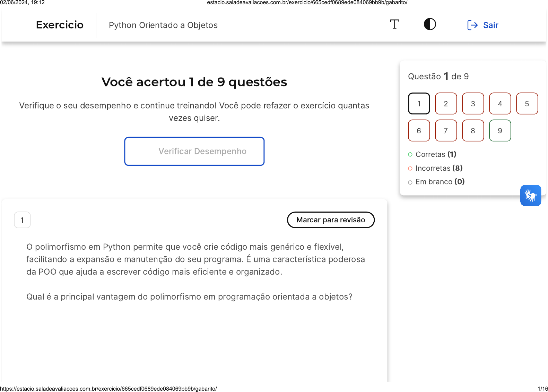The image size is (548, 392).
Task: Toggle the high contrast mode icon
Action: click(x=430, y=24)
